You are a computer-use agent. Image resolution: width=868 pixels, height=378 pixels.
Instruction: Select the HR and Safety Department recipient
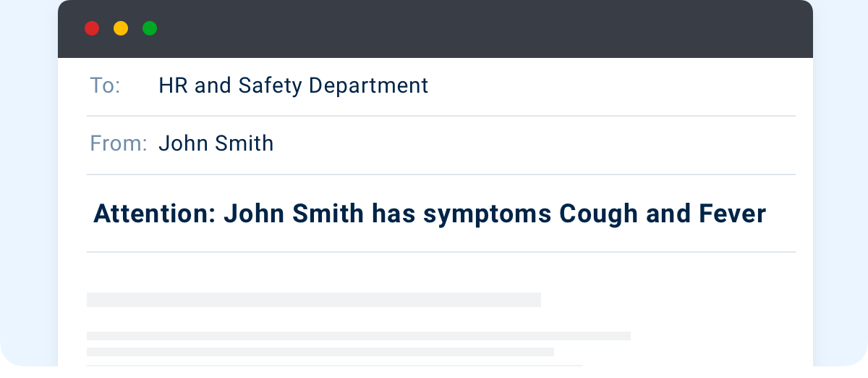(294, 85)
